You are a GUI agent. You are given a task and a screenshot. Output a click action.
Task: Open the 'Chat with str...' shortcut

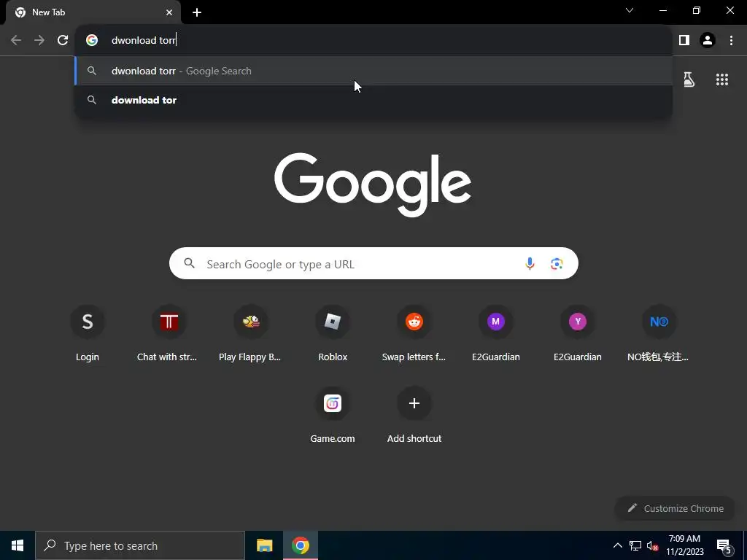pyautogui.click(x=169, y=333)
